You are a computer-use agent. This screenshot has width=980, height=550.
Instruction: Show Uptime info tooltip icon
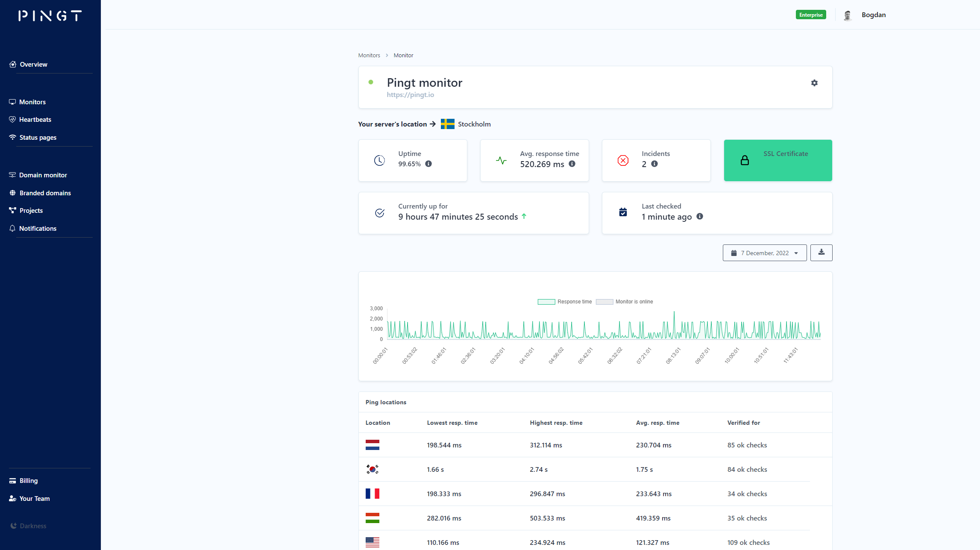(x=428, y=164)
